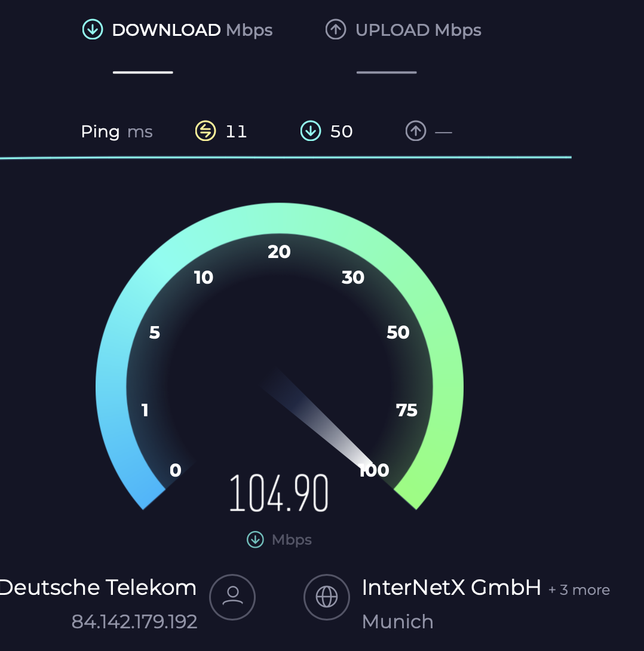Click the IP address 84.142.179.192

coord(134,622)
